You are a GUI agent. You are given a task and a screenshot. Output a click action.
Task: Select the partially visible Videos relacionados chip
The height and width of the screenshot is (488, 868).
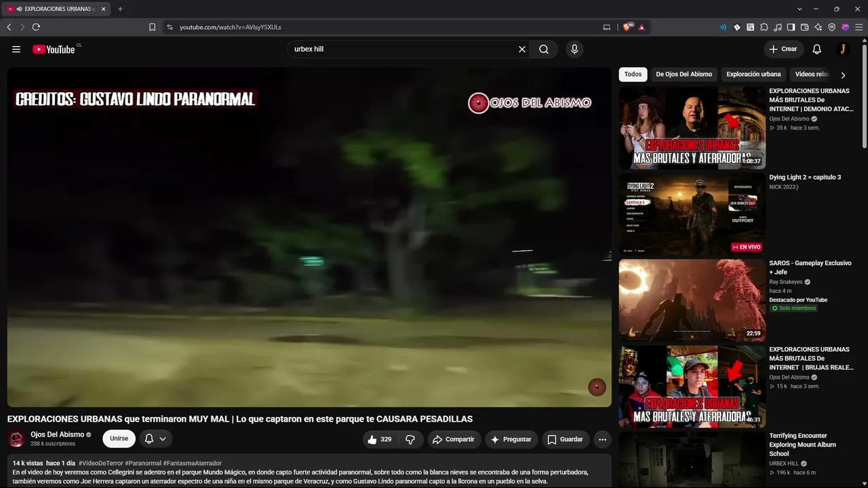pyautogui.click(x=812, y=75)
